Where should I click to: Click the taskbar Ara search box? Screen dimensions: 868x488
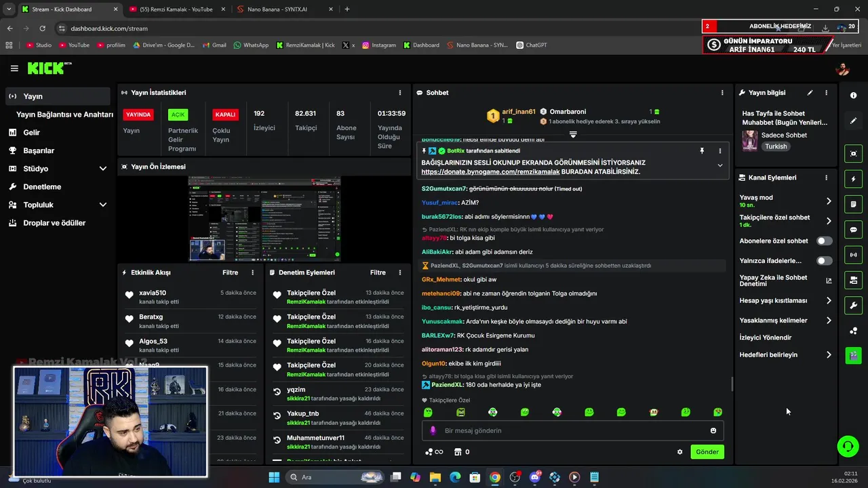click(x=334, y=477)
